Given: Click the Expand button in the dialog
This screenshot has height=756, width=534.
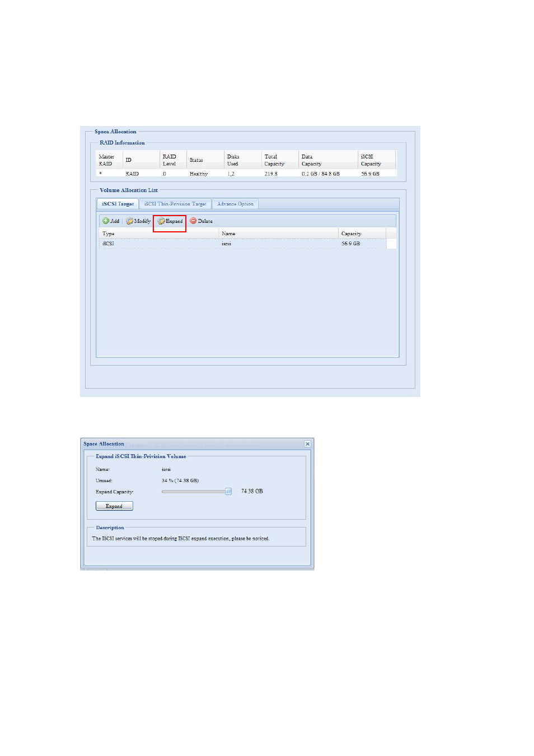Looking at the screenshot, I should click(114, 506).
